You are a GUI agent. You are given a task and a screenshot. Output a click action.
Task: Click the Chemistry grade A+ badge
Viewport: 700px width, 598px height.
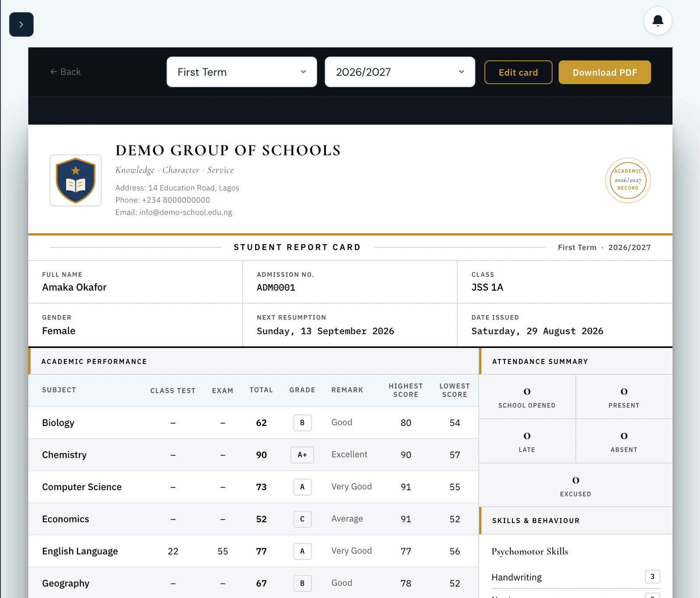tap(302, 455)
